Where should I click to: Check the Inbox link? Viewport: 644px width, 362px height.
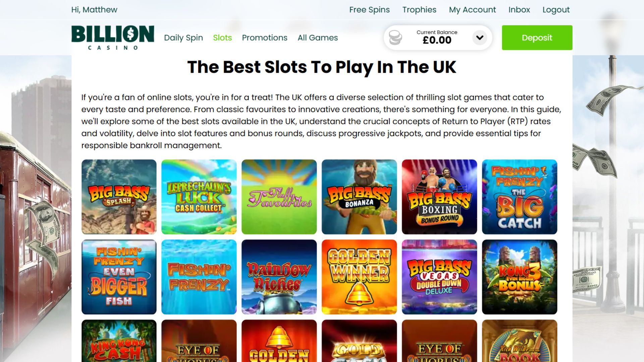point(519,10)
